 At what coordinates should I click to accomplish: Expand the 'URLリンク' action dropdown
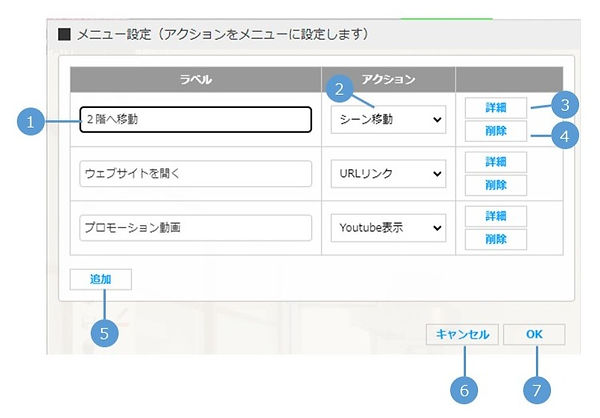coord(387,174)
